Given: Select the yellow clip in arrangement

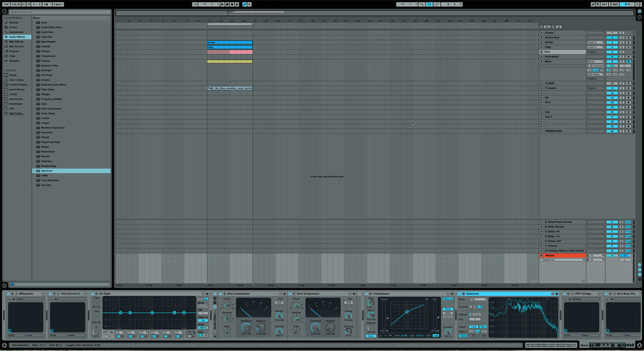Looking at the screenshot, I should 230,62.
